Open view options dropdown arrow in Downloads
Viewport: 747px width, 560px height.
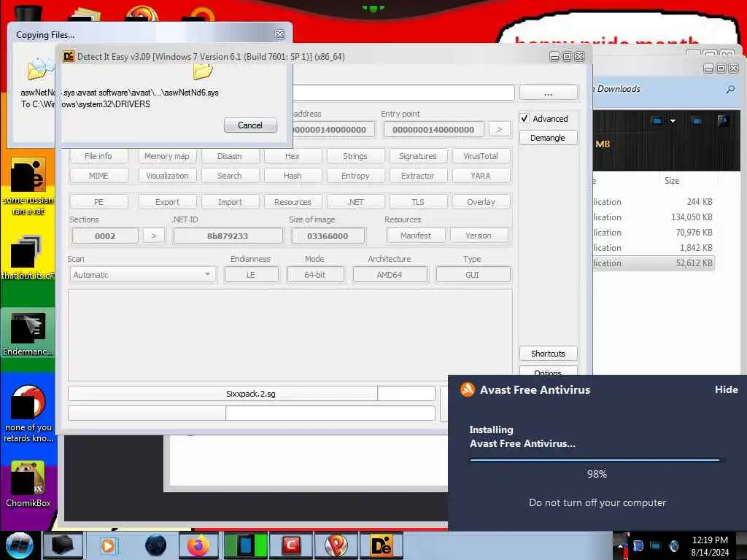(673, 121)
